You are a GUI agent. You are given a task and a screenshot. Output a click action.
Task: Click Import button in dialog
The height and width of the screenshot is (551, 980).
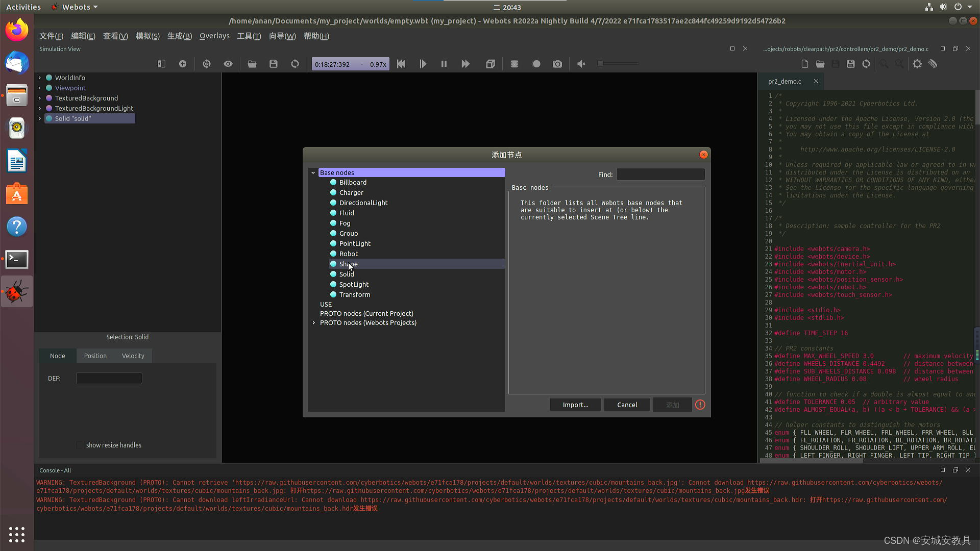tap(575, 405)
